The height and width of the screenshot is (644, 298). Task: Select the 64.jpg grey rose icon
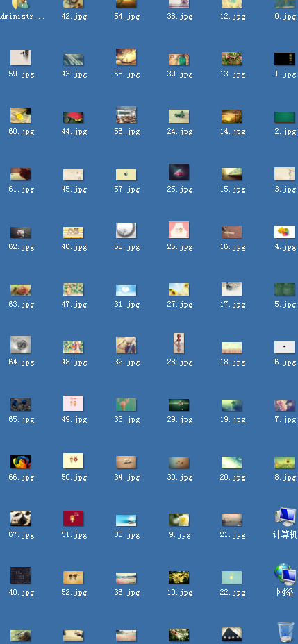[21, 345]
